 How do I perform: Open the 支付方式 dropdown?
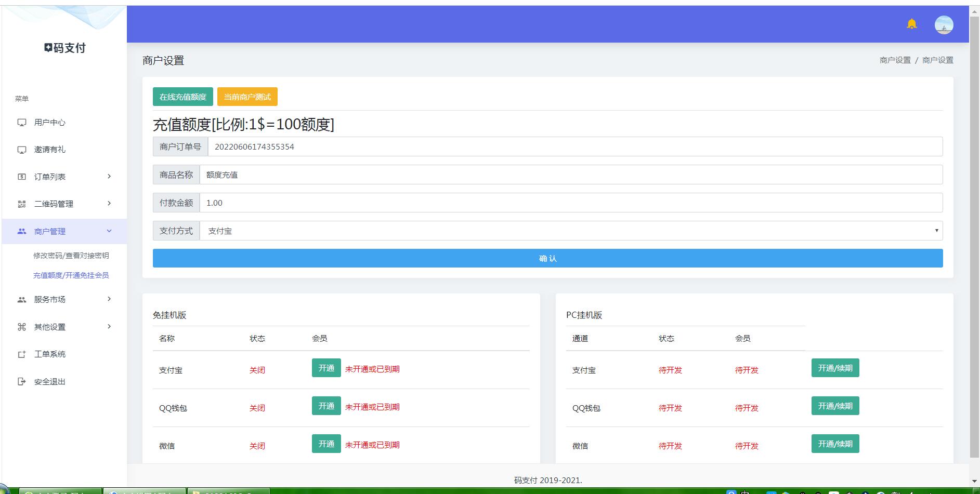coord(570,231)
